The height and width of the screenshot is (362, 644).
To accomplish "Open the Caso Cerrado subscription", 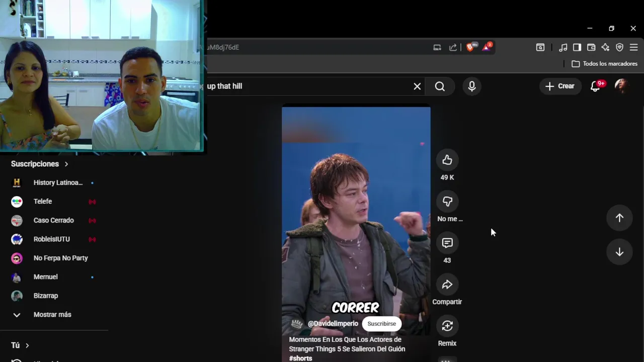I will coord(54,220).
